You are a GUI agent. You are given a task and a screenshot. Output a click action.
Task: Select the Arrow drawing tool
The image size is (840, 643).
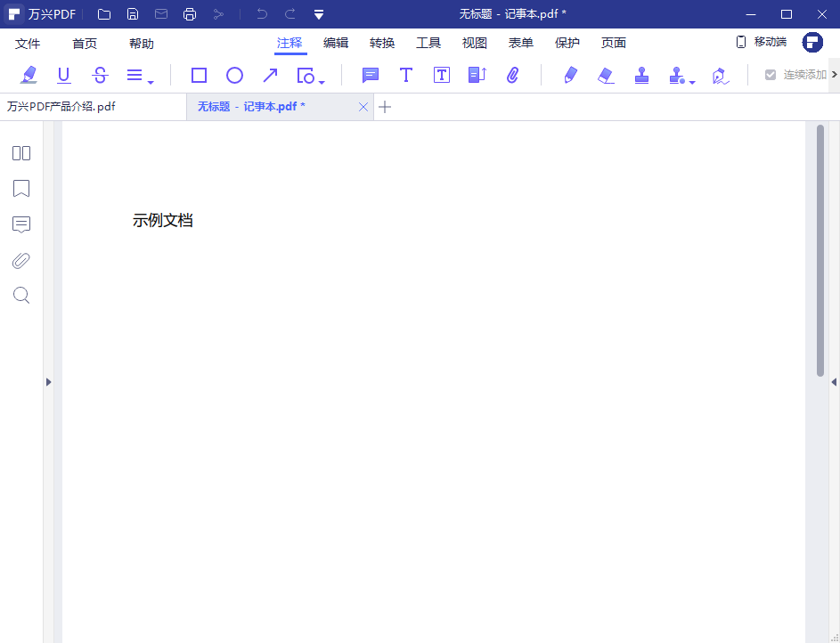pyautogui.click(x=270, y=75)
